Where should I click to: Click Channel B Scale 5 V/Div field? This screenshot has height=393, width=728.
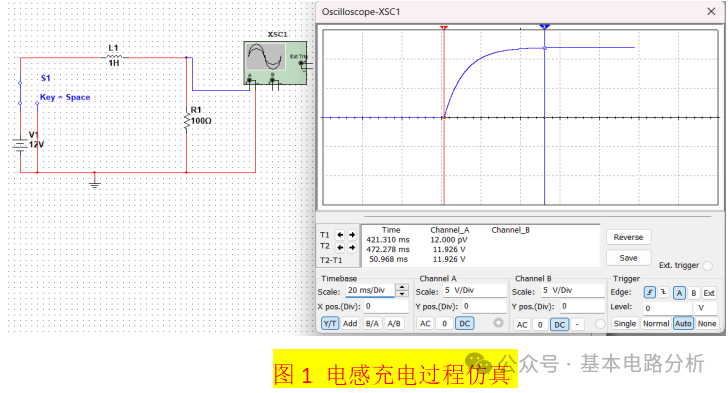(572, 291)
